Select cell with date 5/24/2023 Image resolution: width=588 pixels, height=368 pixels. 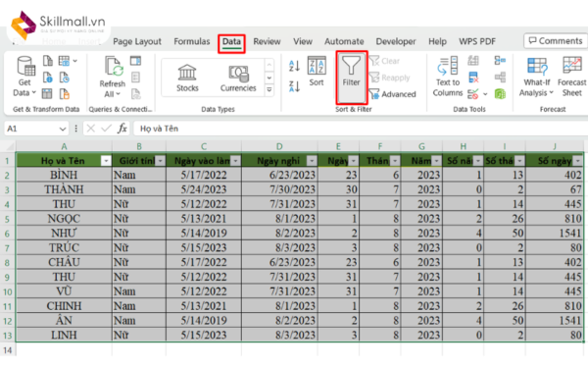pos(204,189)
